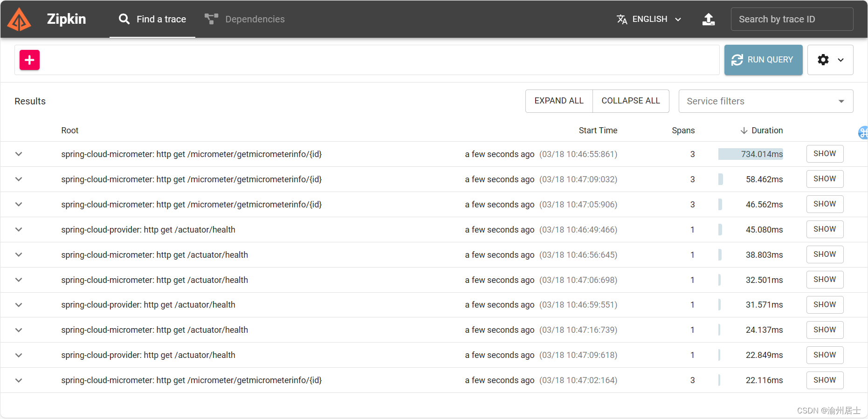This screenshot has width=868, height=419.
Task: Click the 734.014ms duration bar
Action: point(751,154)
